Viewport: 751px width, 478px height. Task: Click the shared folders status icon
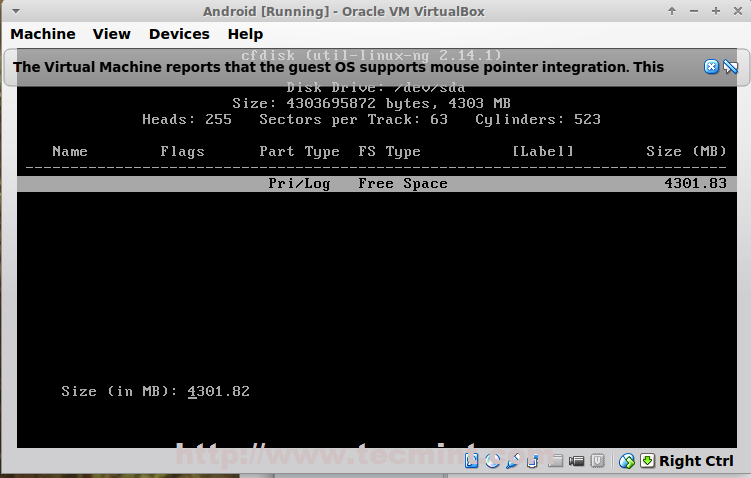point(557,461)
